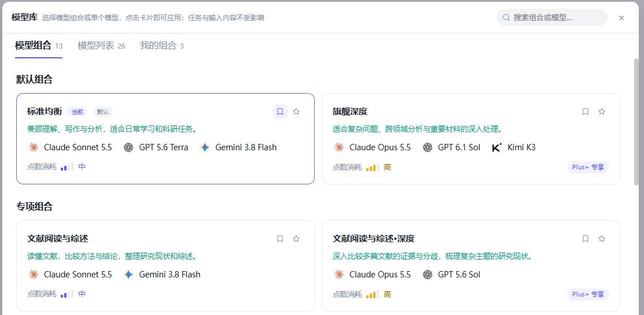Star the 文献阅读与综述 combination
Viewport: 644px width, 315px height.
pos(296,239)
